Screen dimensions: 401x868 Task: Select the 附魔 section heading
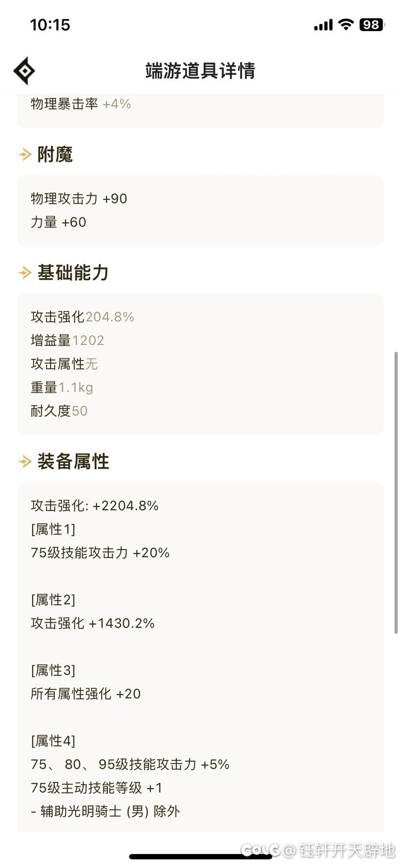(x=55, y=155)
